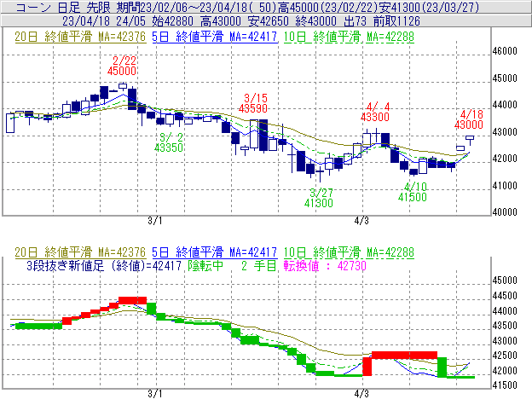Click the 3/15 43590 peak label
The image size is (532, 405).
(253, 103)
